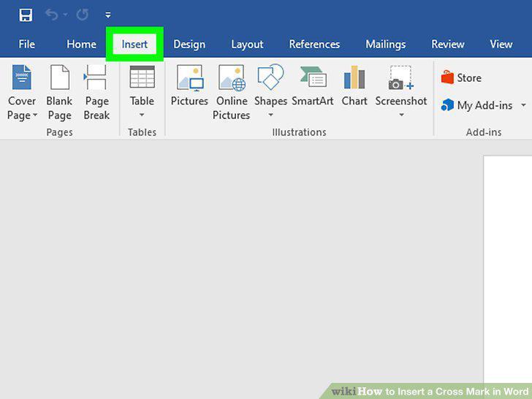532x399 pixels.
Task: Switch to the Review tab
Action: 448,44
